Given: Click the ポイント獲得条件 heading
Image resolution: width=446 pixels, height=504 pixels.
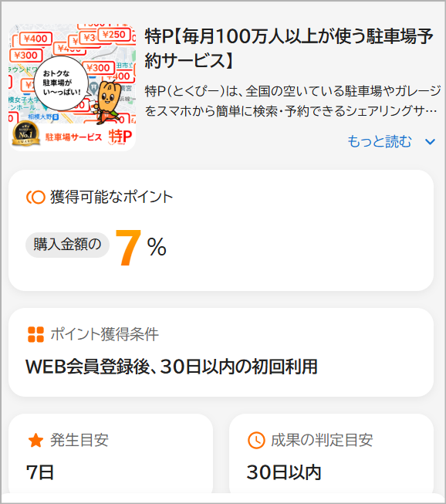Looking at the screenshot, I should (104, 334).
